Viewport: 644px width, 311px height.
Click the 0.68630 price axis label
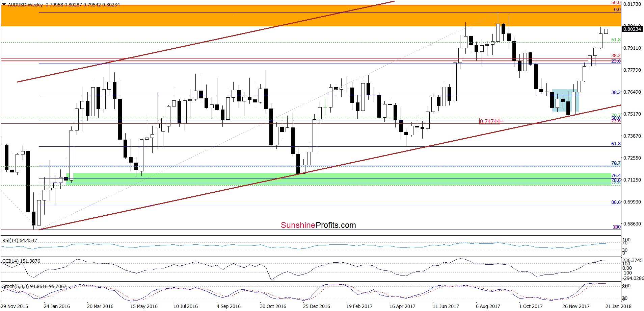[632, 224]
